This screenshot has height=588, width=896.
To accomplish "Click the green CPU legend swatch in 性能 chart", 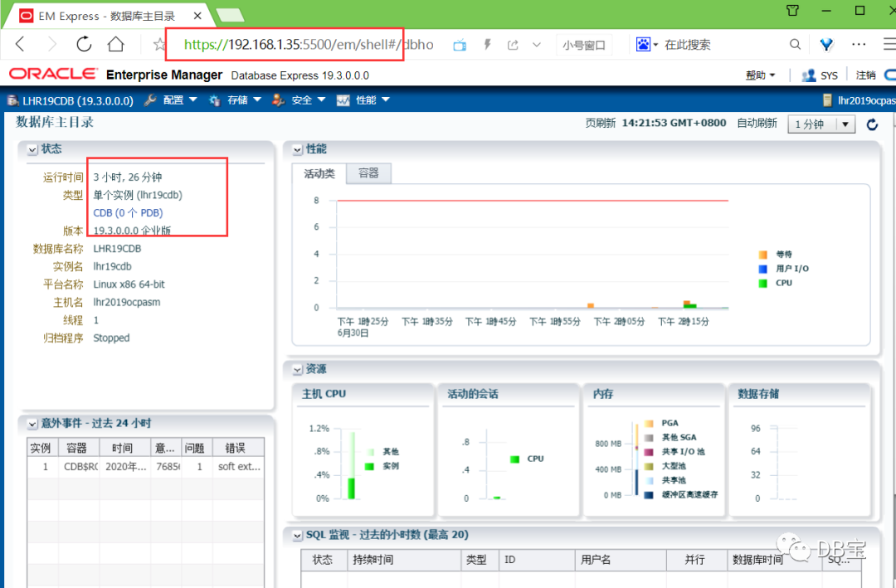I will (763, 283).
